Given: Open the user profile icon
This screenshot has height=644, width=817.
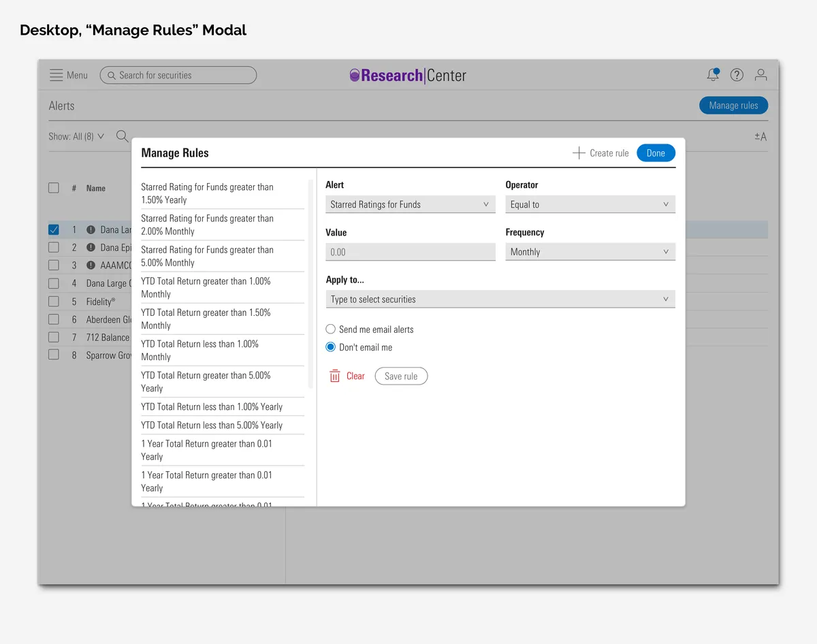Looking at the screenshot, I should (760, 75).
